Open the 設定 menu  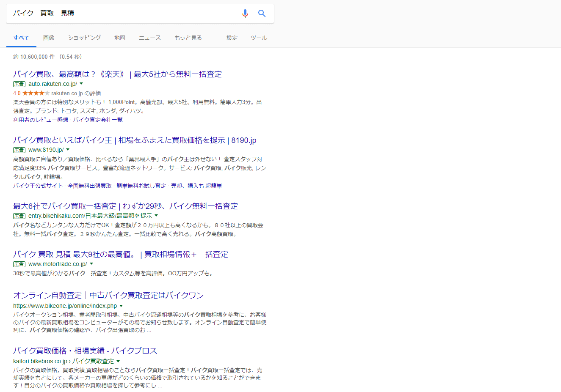point(232,38)
